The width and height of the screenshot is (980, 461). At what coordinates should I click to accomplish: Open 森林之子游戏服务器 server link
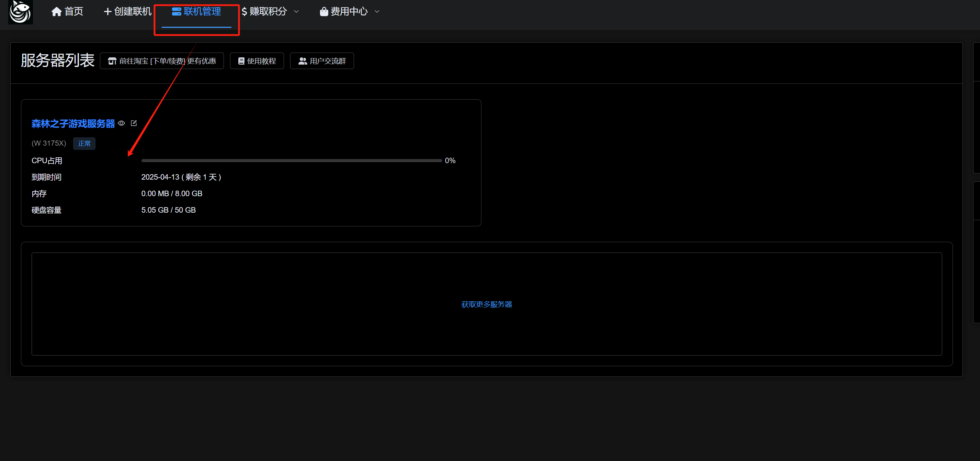(73, 124)
